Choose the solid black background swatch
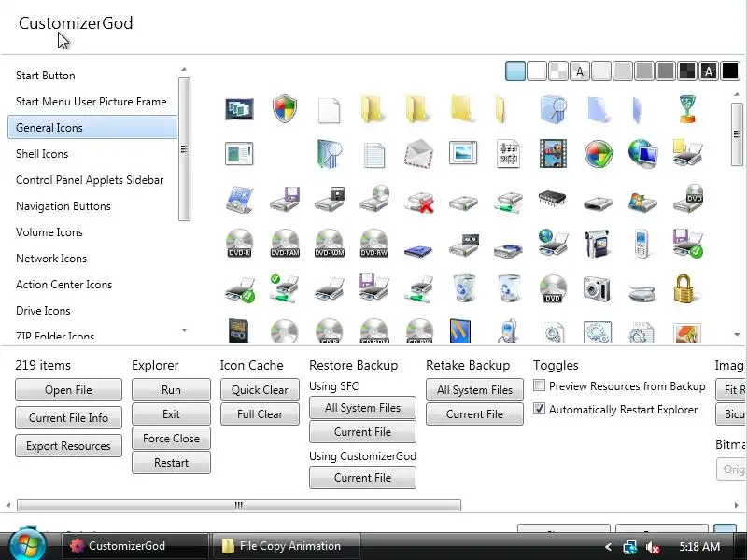The image size is (747, 560). [730, 72]
